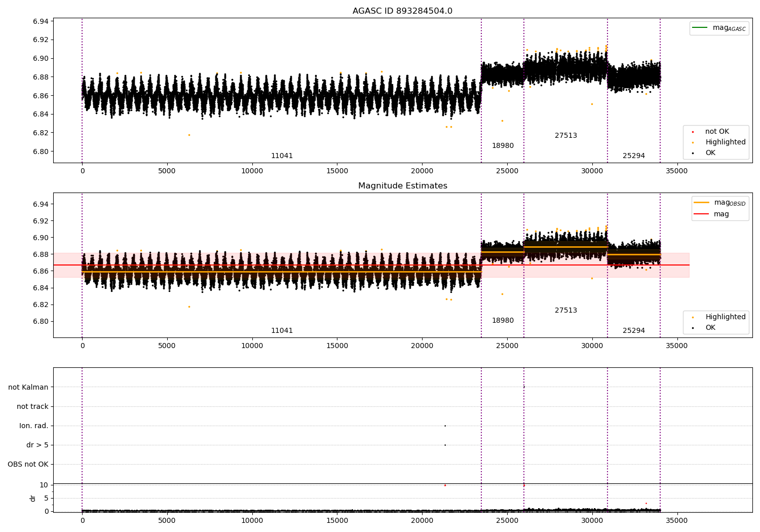The height and width of the screenshot is (532, 760).
Task: Select obsid label 18980 in the Magnitude Estimates plot
Action: click(x=503, y=321)
